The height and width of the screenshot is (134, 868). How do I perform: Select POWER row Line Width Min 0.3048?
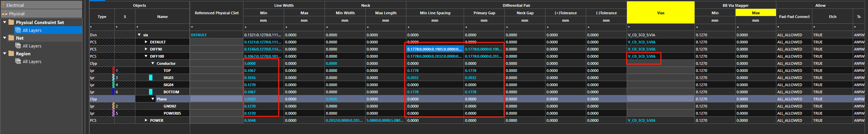click(x=263, y=120)
